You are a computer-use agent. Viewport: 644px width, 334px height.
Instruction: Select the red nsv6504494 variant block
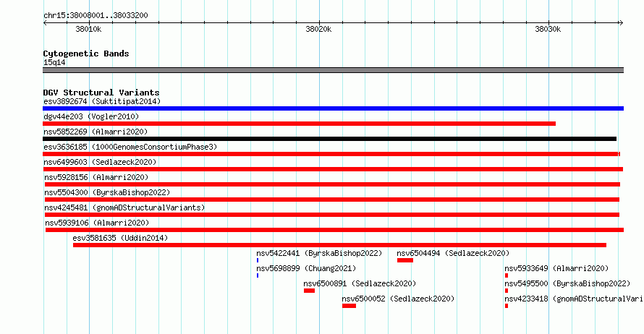click(405, 260)
